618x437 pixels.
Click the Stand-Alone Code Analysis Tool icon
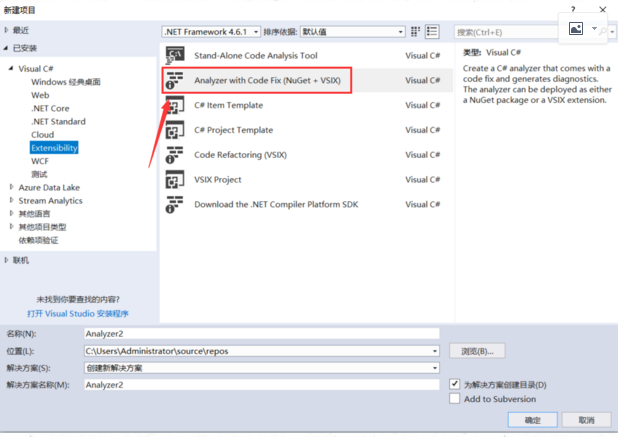[x=175, y=56]
